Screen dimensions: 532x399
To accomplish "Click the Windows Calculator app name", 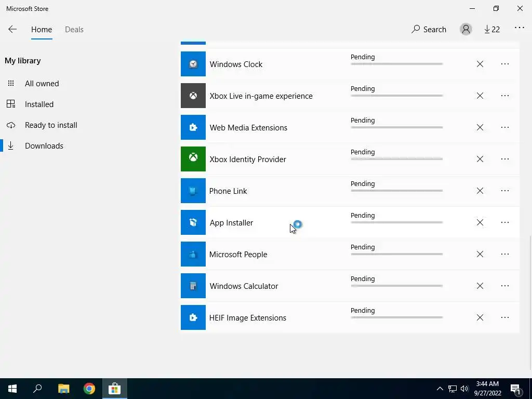I will (x=244, y=286).
